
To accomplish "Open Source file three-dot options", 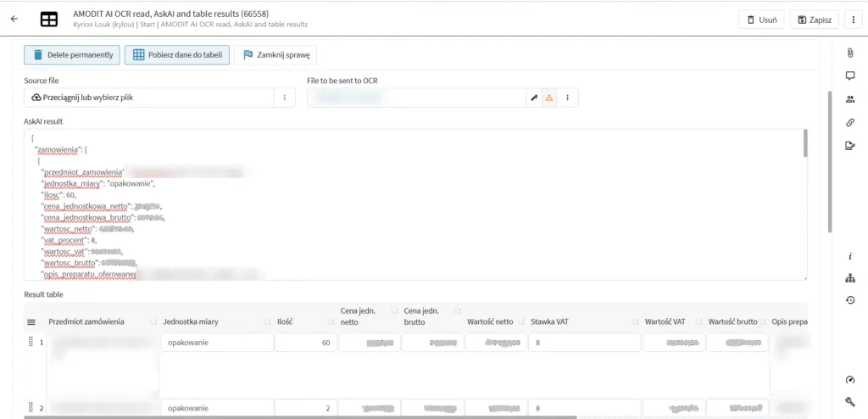I will coord(285,98).
